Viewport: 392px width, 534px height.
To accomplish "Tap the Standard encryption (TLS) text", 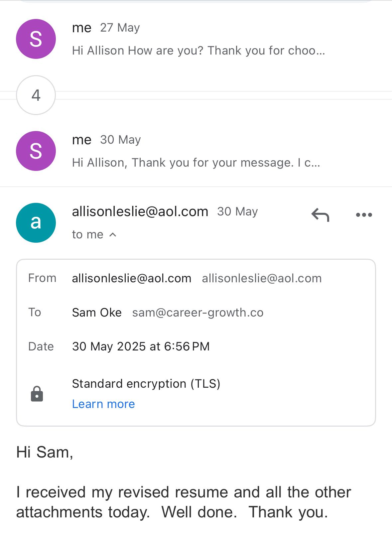I will pos(146,384).
